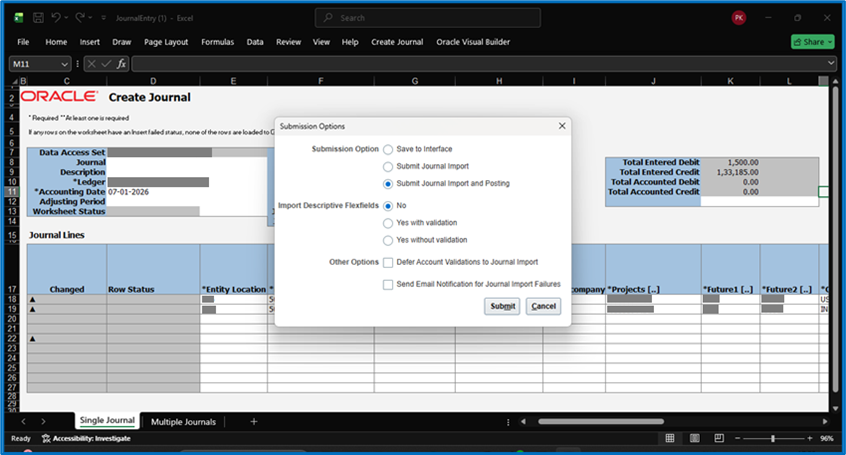Enable Send Email Notification for Import Failures
Image resolution: width=846 pixels, height=455 pixels.
click(388, 285)
